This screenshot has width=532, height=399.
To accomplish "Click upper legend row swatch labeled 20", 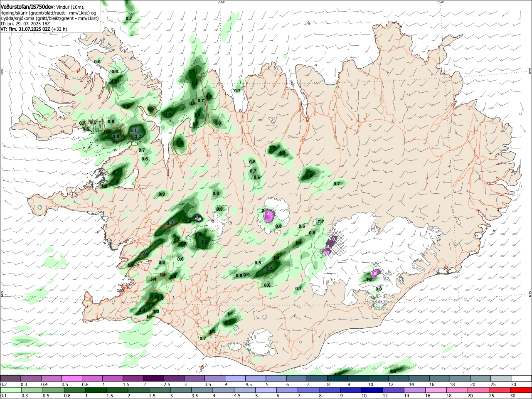I will (x=480, y=379).
